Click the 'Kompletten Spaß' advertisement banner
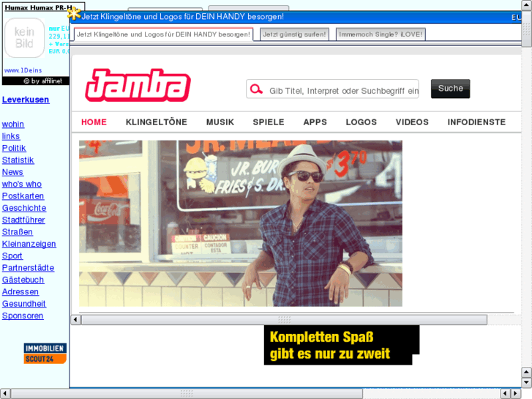This screenshot has width=532, height=399. 342,345
